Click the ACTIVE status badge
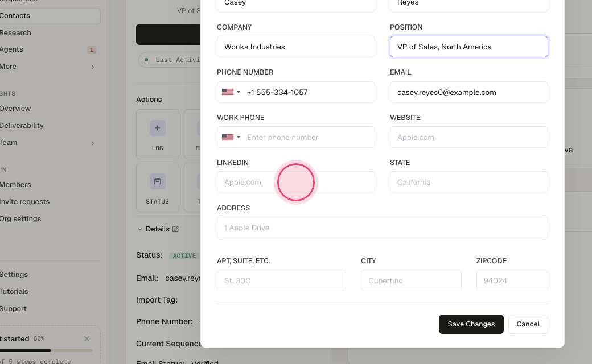 184,255
